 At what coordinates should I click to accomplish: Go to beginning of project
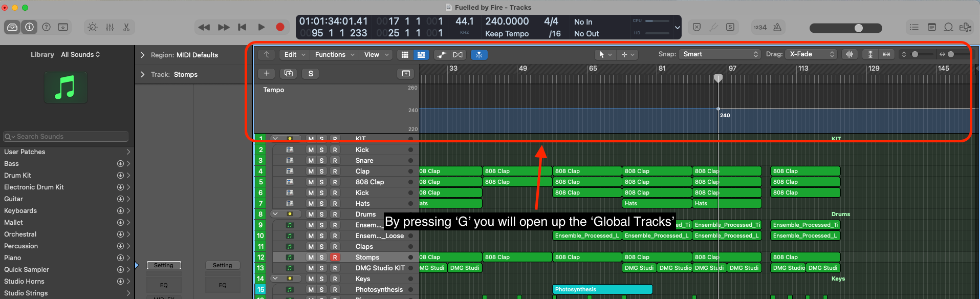click(x=243, y=27)
